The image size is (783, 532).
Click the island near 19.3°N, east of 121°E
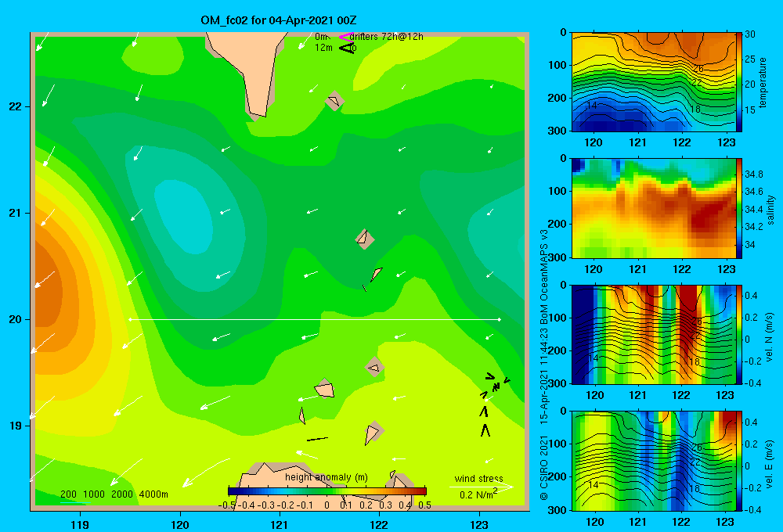(x=324, y=389)
